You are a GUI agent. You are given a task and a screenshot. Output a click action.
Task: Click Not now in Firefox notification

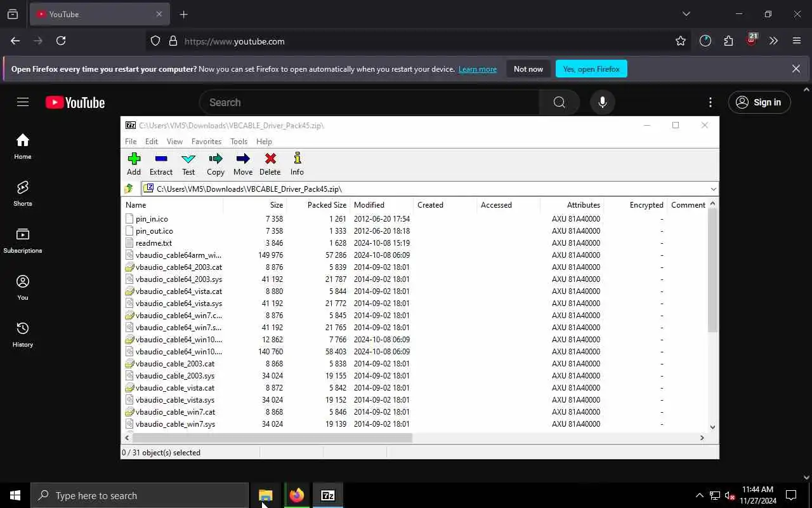coord(528,69)
